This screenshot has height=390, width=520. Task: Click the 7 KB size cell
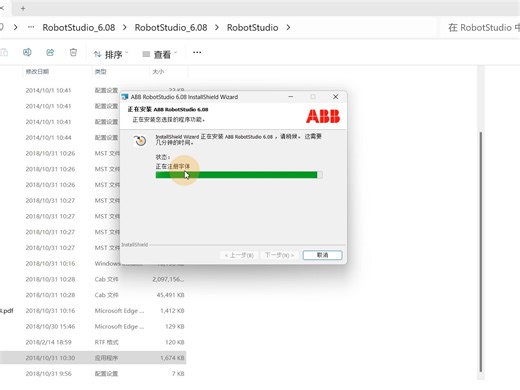point(178,374)
